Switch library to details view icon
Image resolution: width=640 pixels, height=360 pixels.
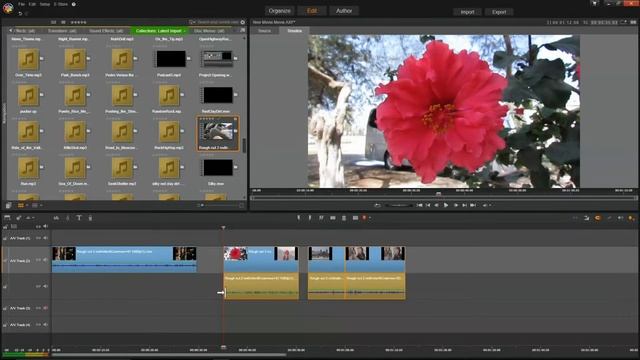coord(35,205)
